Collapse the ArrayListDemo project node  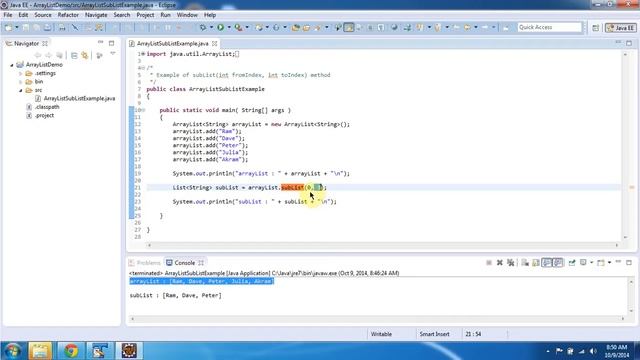(x=12, y=65)
